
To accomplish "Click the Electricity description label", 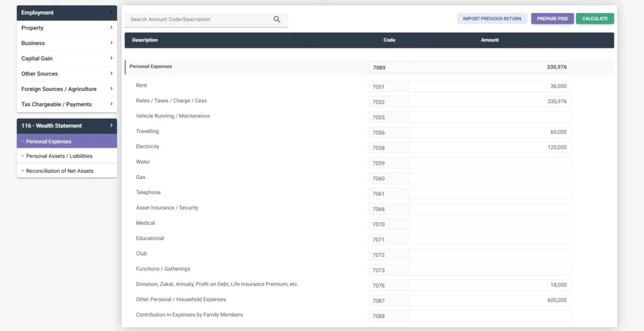I will point(147,146).
